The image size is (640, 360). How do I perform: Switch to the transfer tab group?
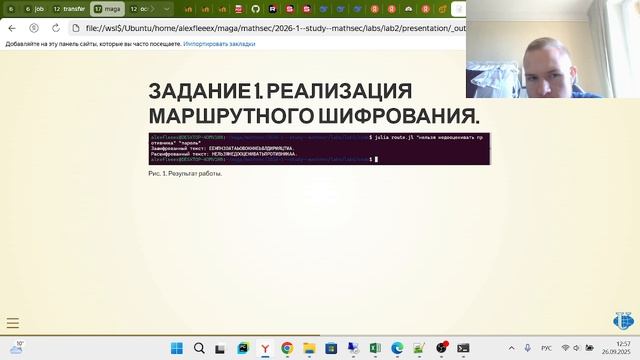click(69, 9)
